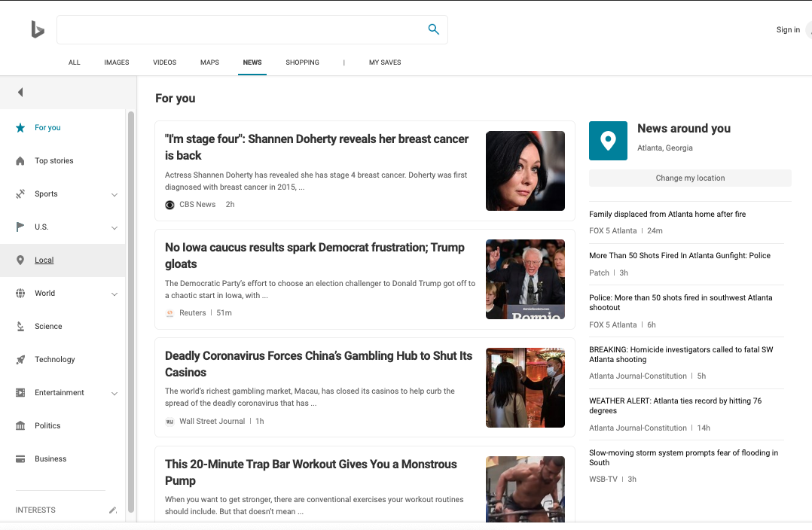Expand the Entertainment category chevron

[x=114, y=393]
